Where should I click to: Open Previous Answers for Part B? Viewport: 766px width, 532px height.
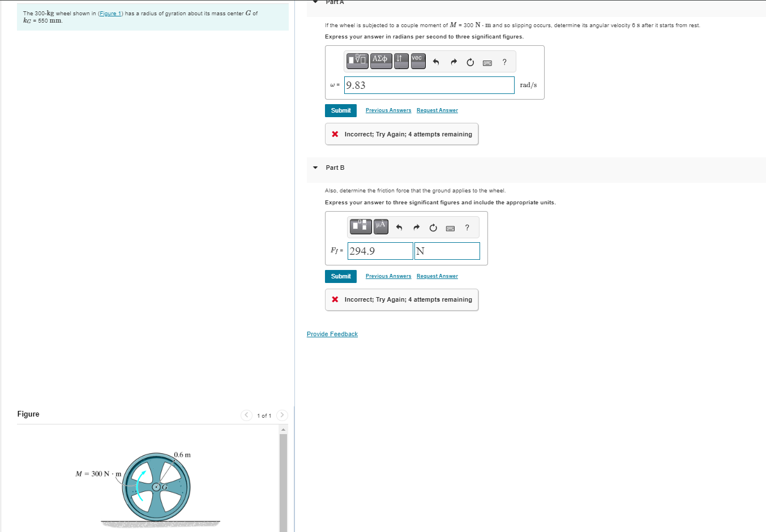tap(388, 276)
